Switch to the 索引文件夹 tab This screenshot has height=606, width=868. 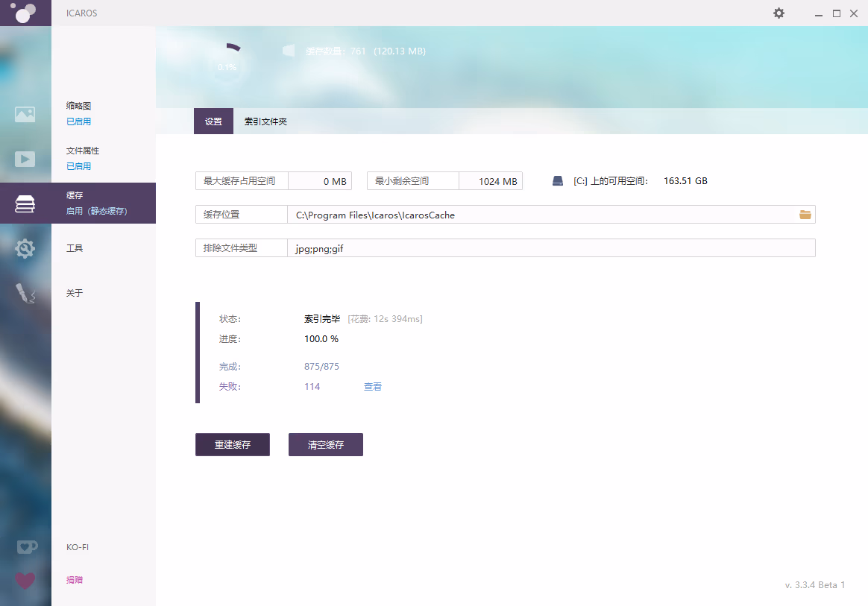tap(265, 121)
